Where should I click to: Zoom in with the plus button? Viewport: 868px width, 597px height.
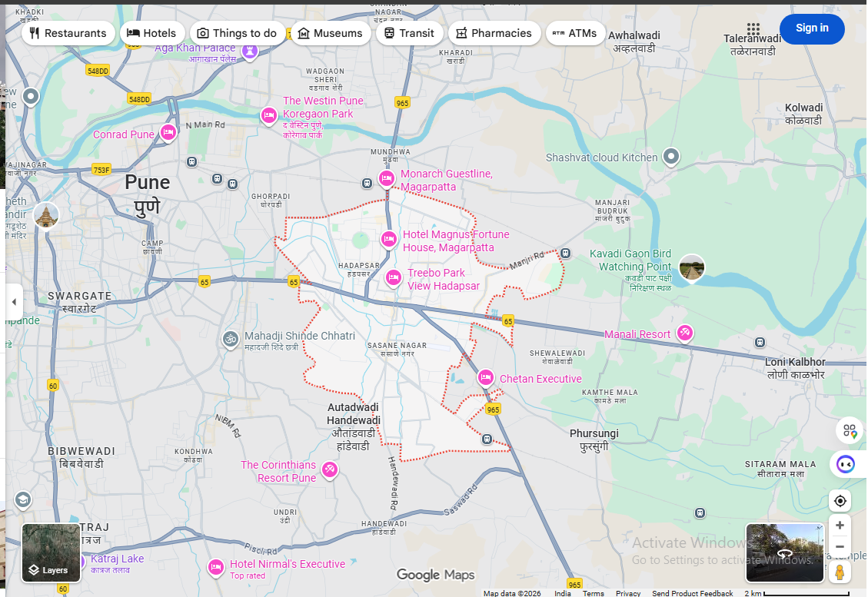pyautogui.click(x=840, y=526)
